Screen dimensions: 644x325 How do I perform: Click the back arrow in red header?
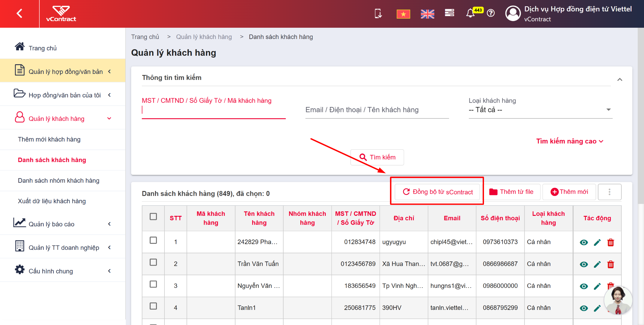tap(19, 14)
